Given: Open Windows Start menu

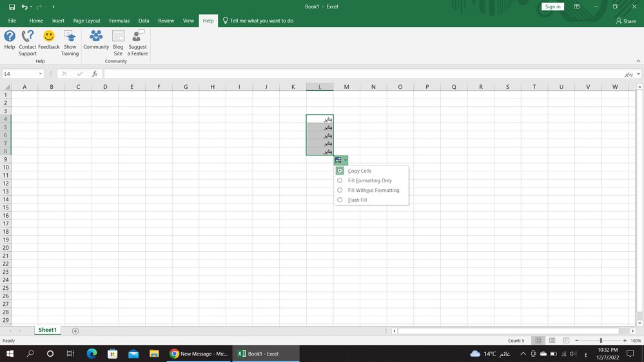Looking at the screenshot, I should pos(10,354).
